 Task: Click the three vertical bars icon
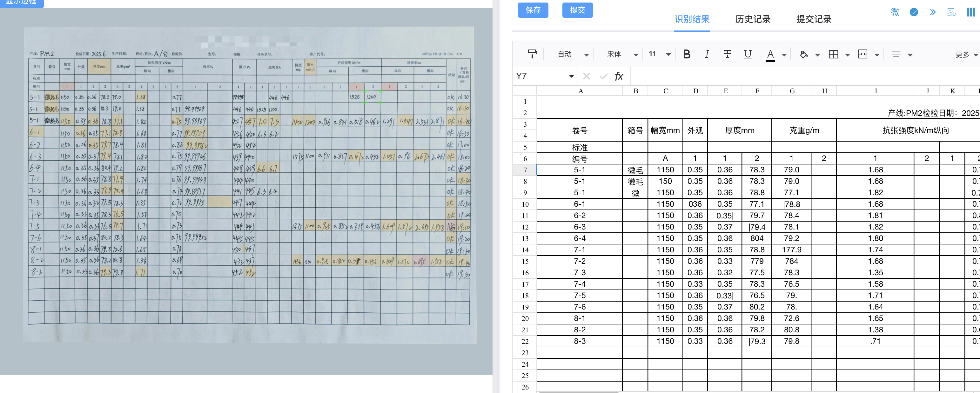[x=970, y=12]
